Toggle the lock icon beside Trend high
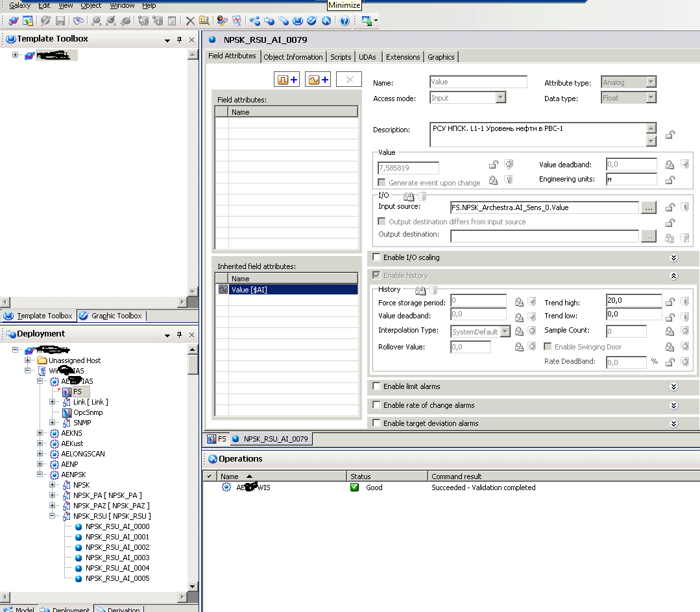Viewport: 700px width, 612px height. click(670, 301)
